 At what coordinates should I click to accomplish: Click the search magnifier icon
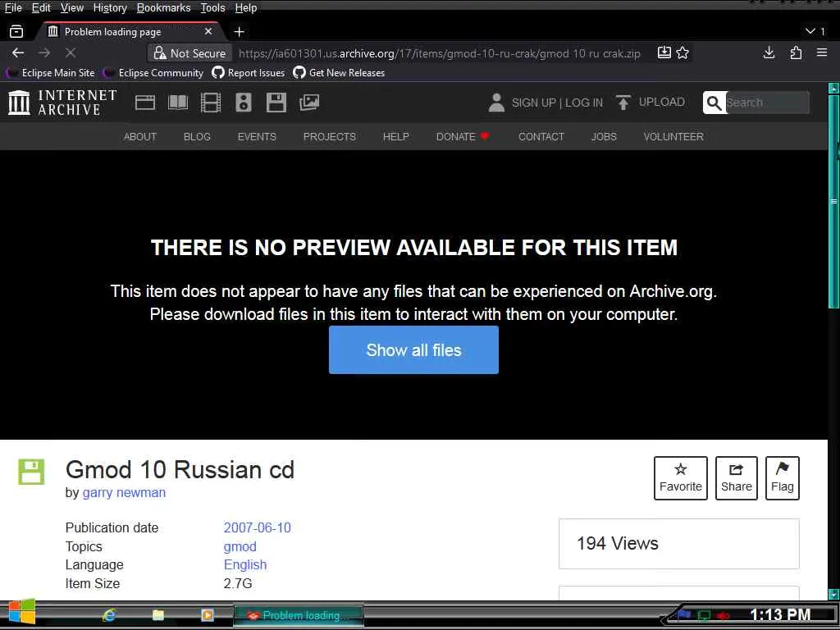(714, 103)
